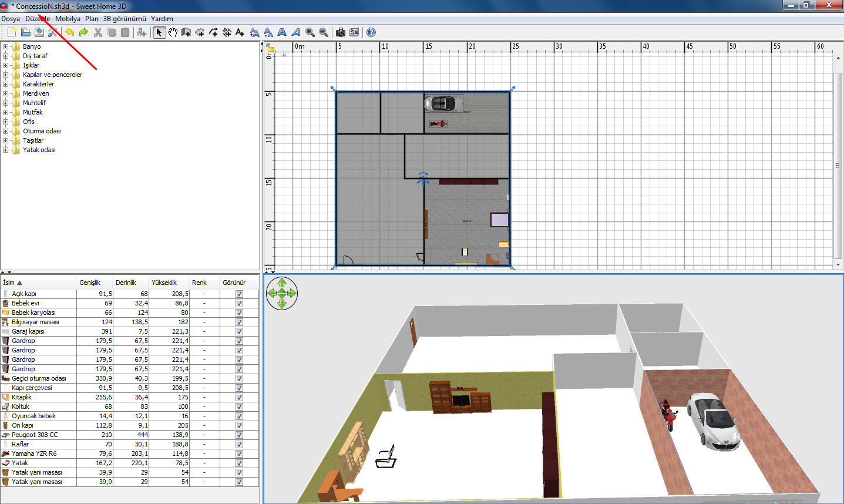Expand the Işıklar category
The width and height of the screenshot is (844, 504).
[x=6, y=65]
